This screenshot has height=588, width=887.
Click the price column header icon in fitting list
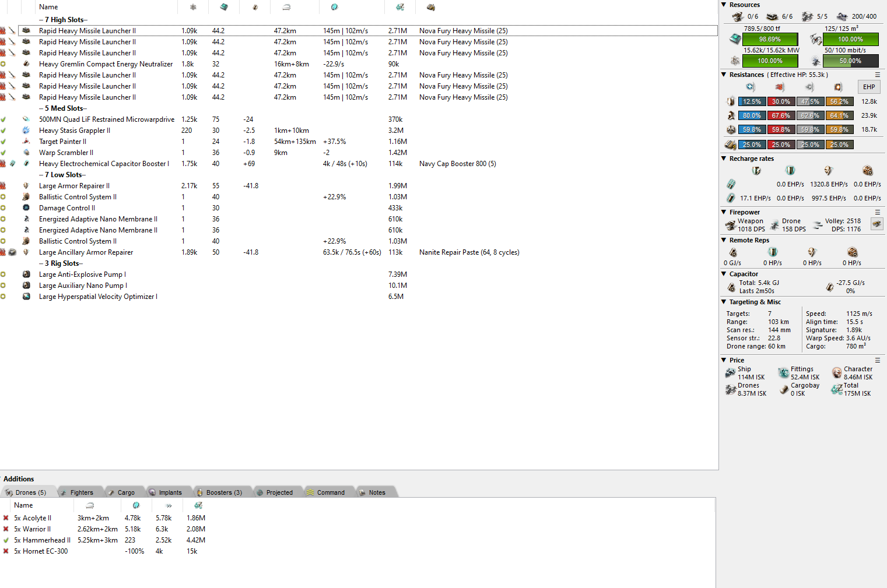click(x=400, y=7)
